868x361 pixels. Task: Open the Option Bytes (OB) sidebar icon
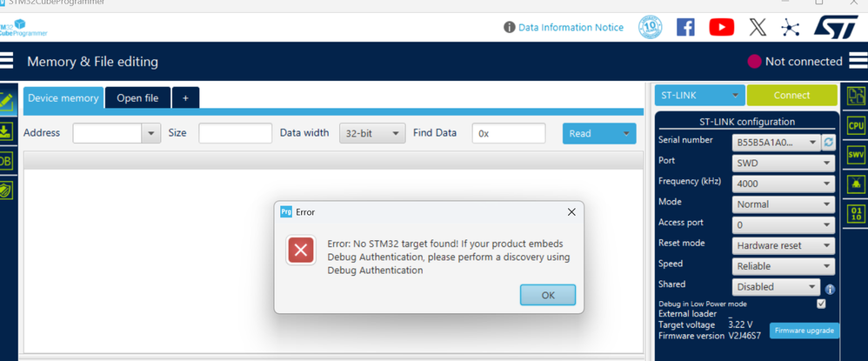click(x=5, y=161)
